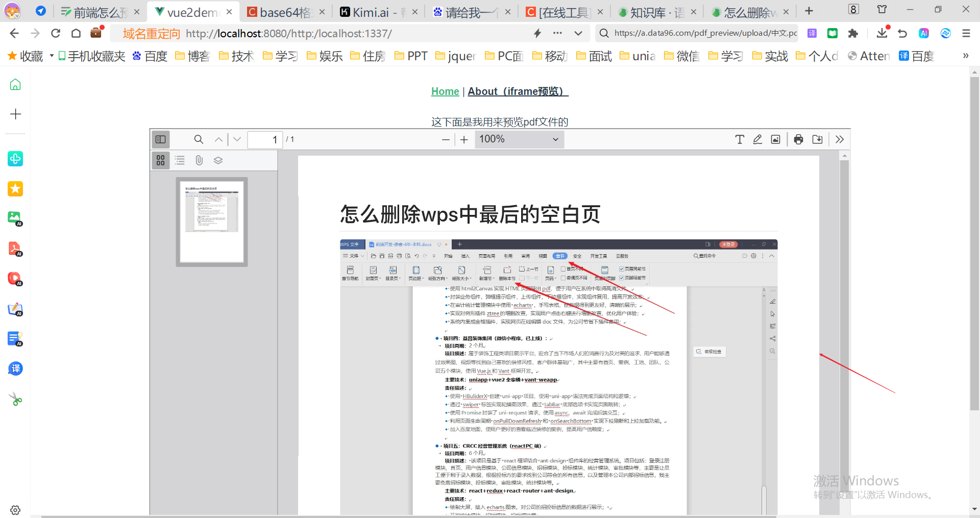Open the 100% zoom level dropdown

519,139
